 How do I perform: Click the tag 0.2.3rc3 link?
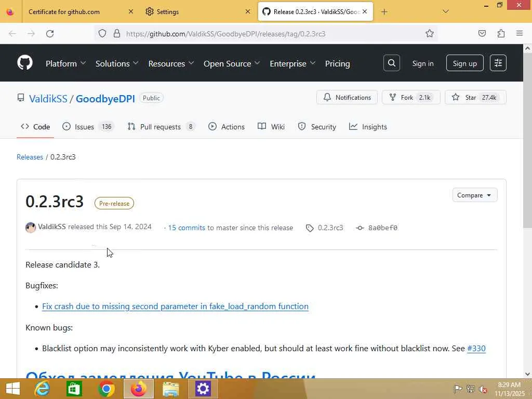[x=330, y=228]
